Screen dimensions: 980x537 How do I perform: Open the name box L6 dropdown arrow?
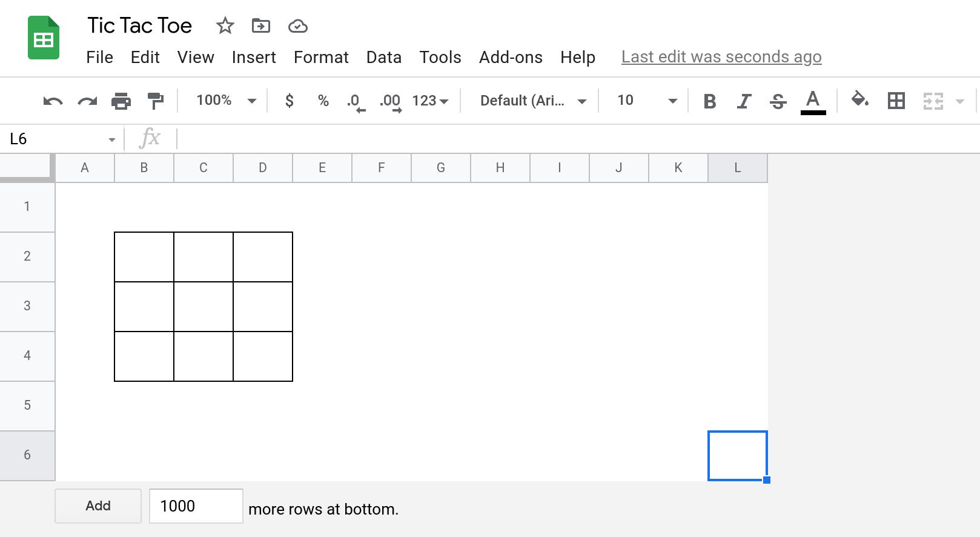point(112,140)
